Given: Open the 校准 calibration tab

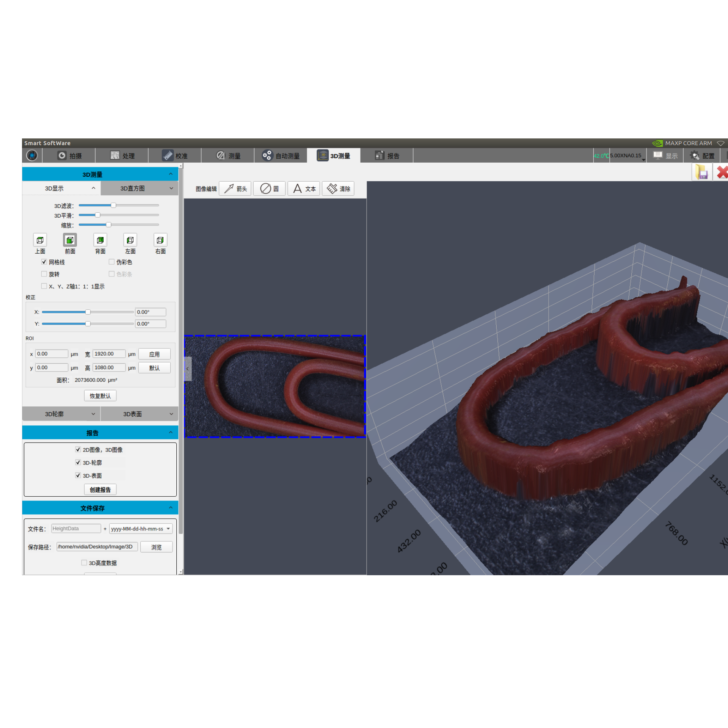Looking at the screenshot, I should coord(175,155).
